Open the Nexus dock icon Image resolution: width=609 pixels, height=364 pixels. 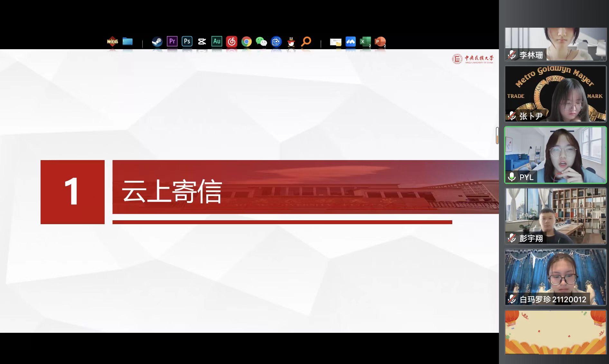pos(112,41)
